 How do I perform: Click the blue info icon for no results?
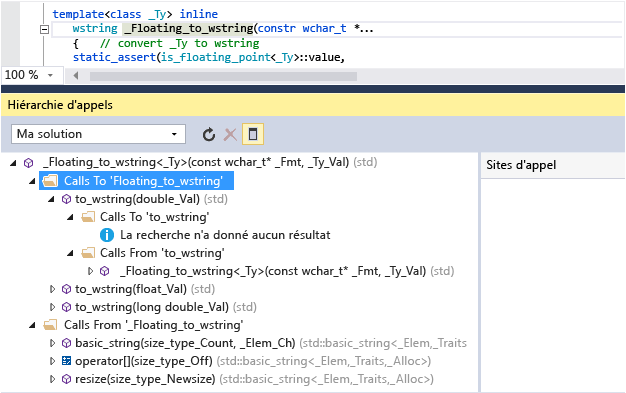click(x=107, y=235)
